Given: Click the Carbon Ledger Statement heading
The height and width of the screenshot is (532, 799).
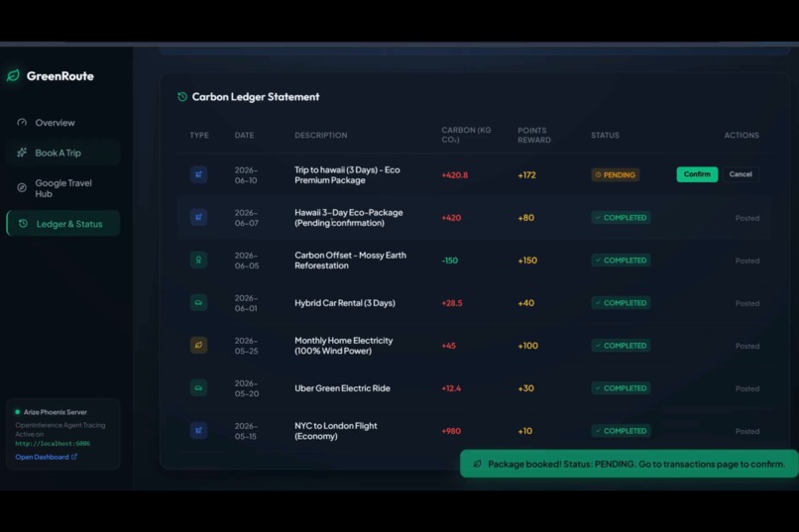Looking at the screenshot, I should click(256, 97).
